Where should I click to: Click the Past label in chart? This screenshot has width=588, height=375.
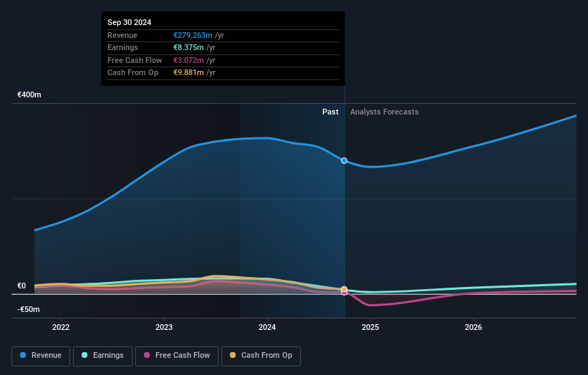[330, 112]
